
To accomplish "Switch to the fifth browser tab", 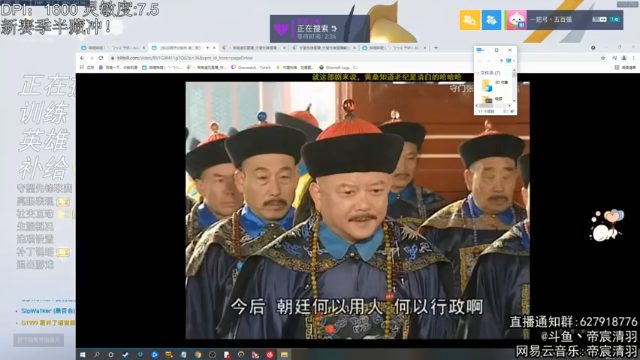I will [x=394, y=48].
